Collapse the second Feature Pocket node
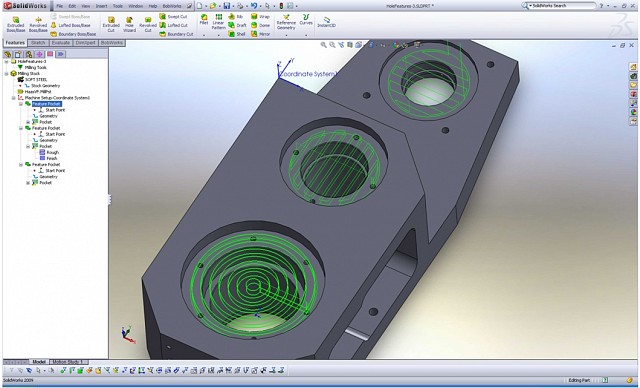 (21, 128)
